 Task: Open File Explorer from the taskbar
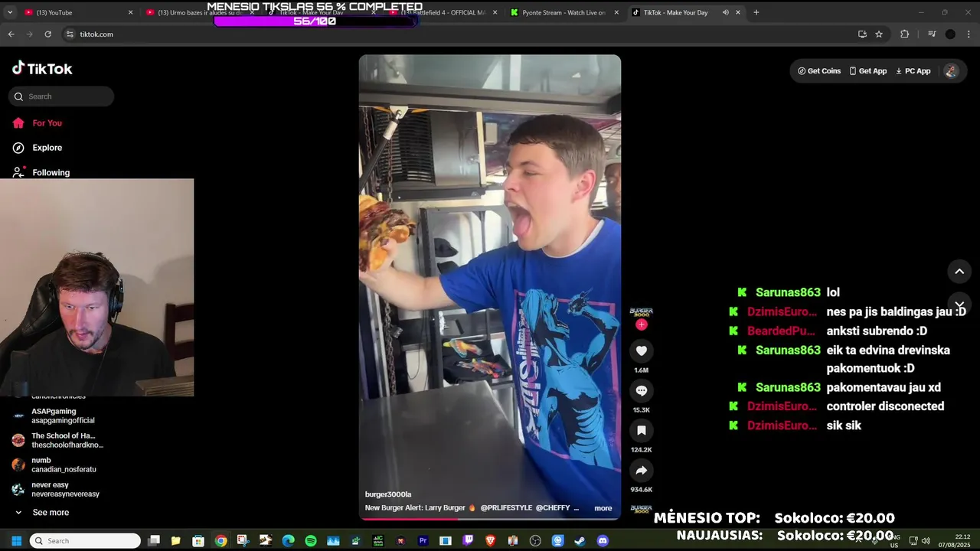coord(175,540)
